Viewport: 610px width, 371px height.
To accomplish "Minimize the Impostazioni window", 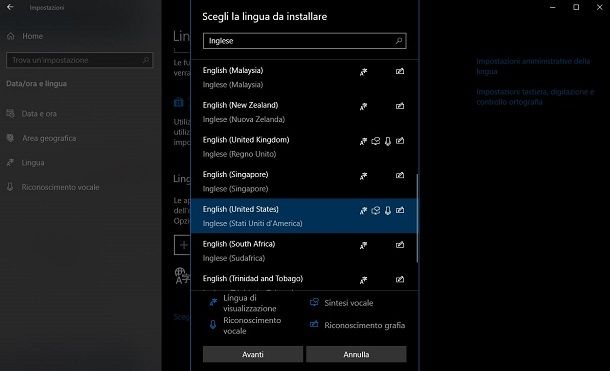I will (552, 7).
